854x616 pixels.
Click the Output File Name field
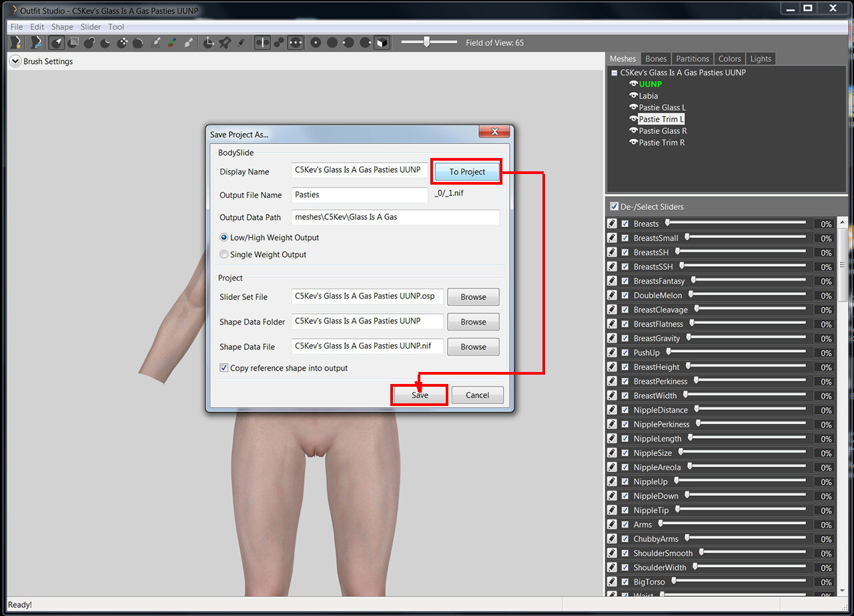pos(360,195)
